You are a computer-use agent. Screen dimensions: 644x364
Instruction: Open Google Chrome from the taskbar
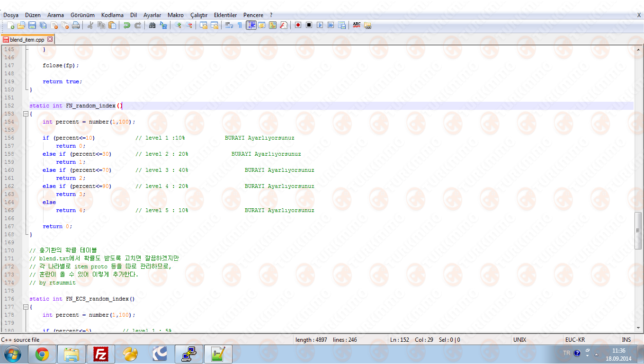(x=42, y=354)
